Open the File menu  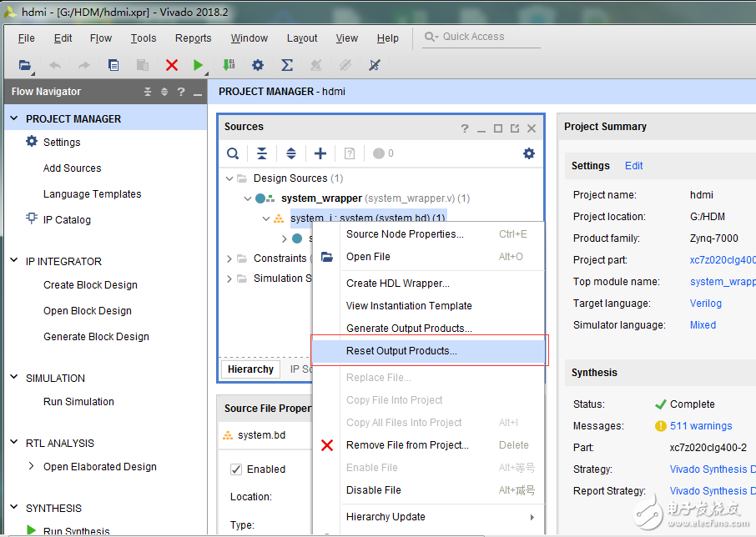point(26,38)
